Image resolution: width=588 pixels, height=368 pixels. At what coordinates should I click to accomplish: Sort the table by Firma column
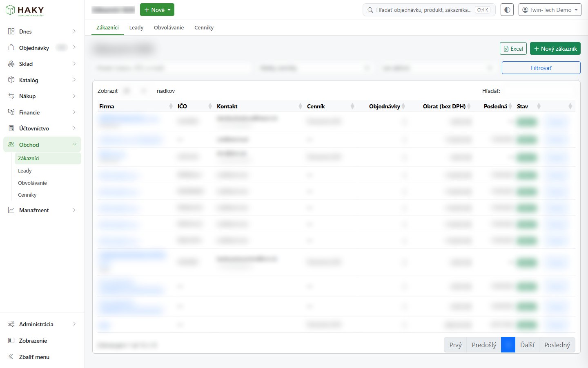[136, 106]
